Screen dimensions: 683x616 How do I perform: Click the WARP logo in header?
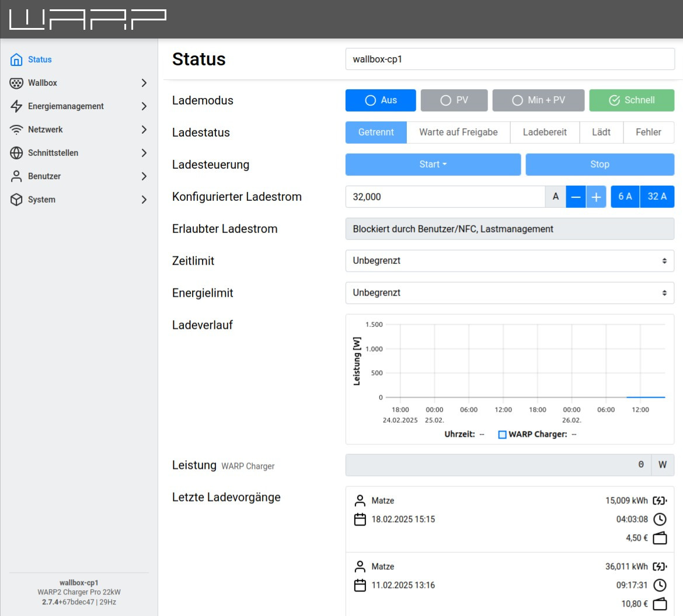(88, 19)
